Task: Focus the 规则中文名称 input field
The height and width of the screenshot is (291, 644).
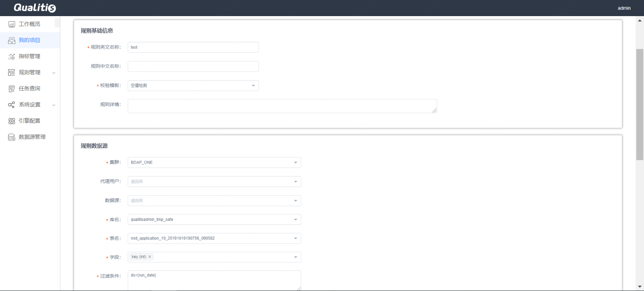Action: point(193,66)
